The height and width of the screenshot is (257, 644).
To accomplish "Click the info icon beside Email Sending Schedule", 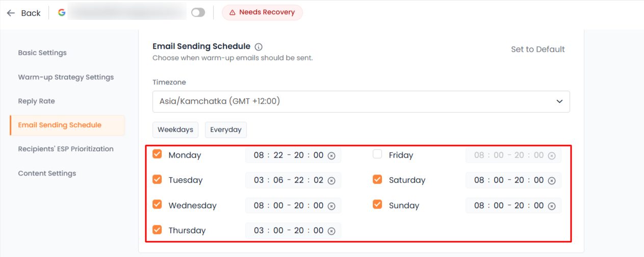I will 259,47.
